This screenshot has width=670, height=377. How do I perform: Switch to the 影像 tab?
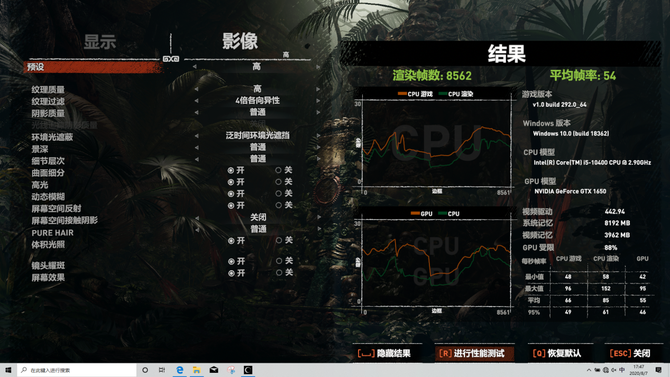240,41
